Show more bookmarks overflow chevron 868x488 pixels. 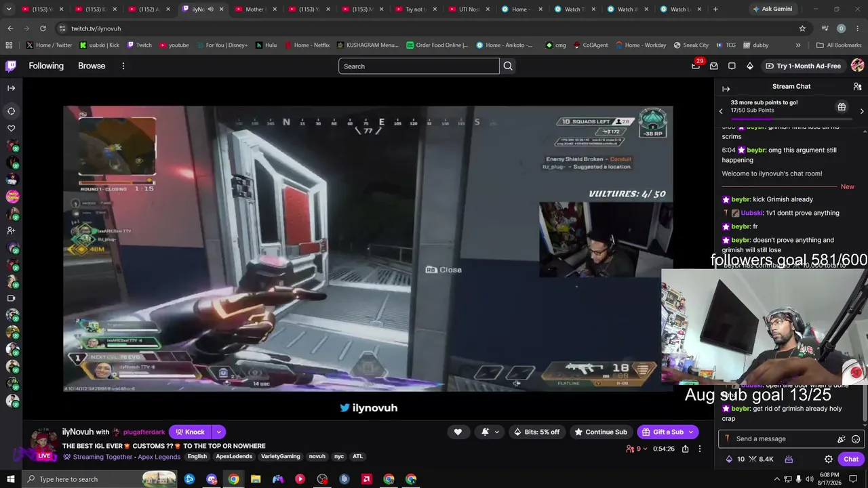[798, 45]
